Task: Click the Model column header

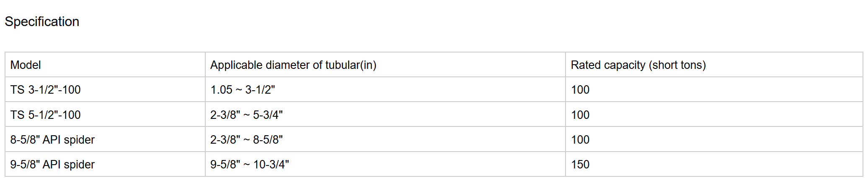Action: tap(26, 65)
